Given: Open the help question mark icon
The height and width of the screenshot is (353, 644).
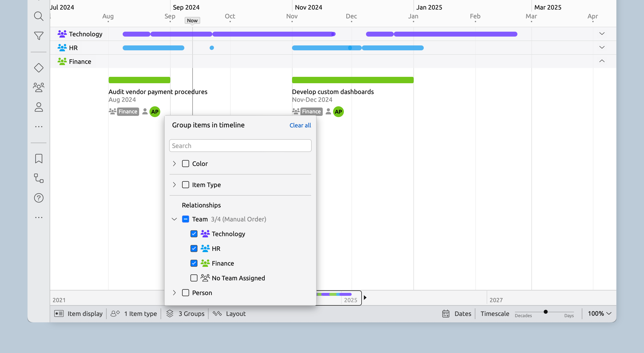Looking at the screenshot, I should point(39,198).
